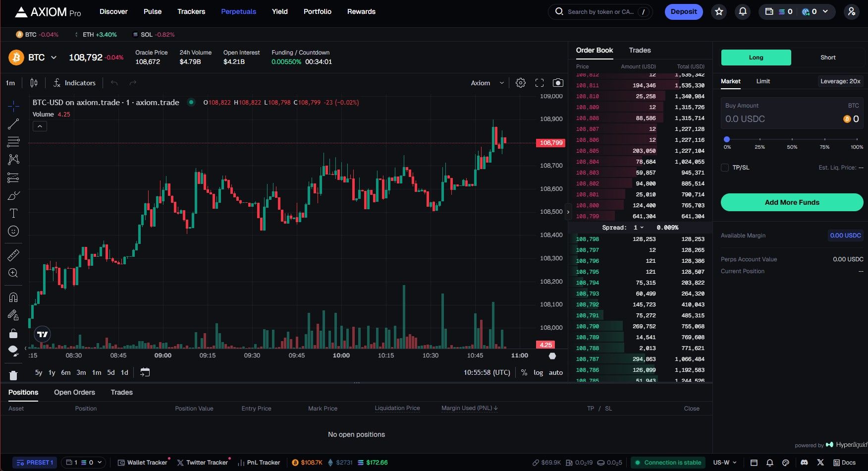Pick the ruler measure tool
Screen dimensions: 868x471
click(13, 255)
